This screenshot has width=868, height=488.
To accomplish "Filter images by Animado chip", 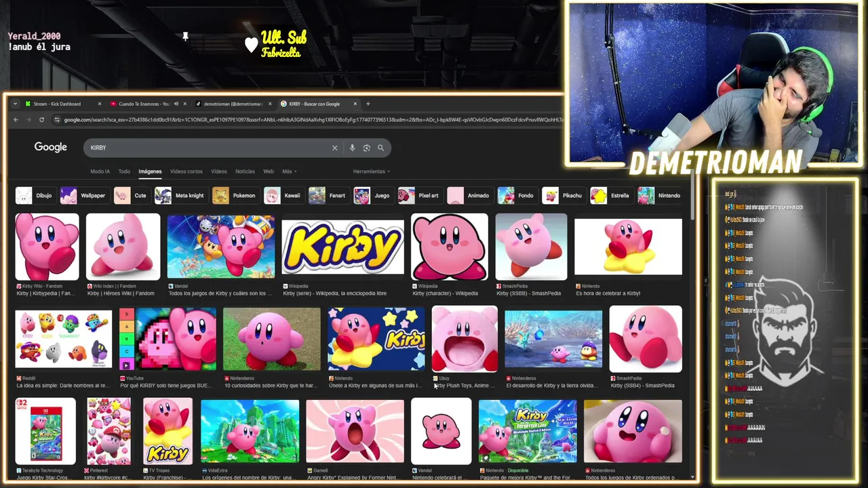I will tap(469, 196).
